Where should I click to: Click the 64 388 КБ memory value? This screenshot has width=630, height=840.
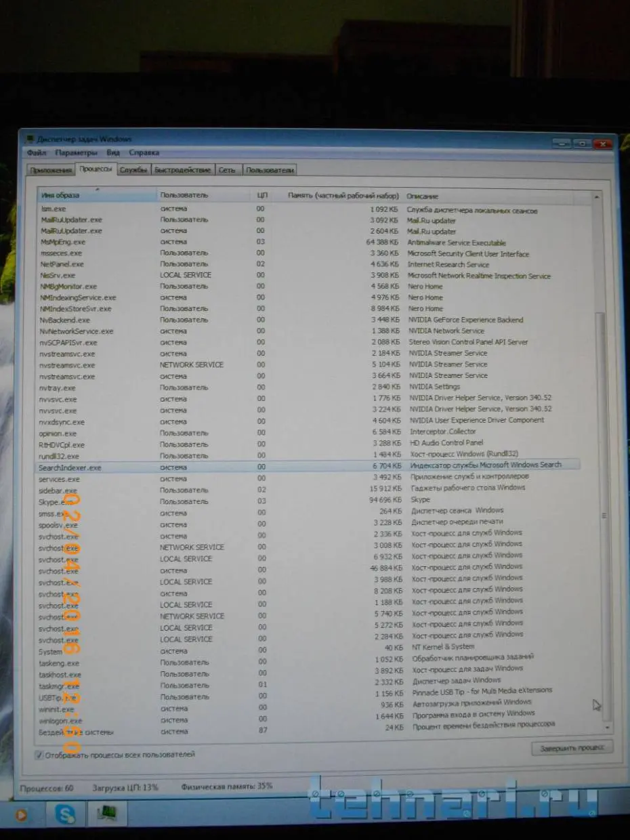click(383, 242)
